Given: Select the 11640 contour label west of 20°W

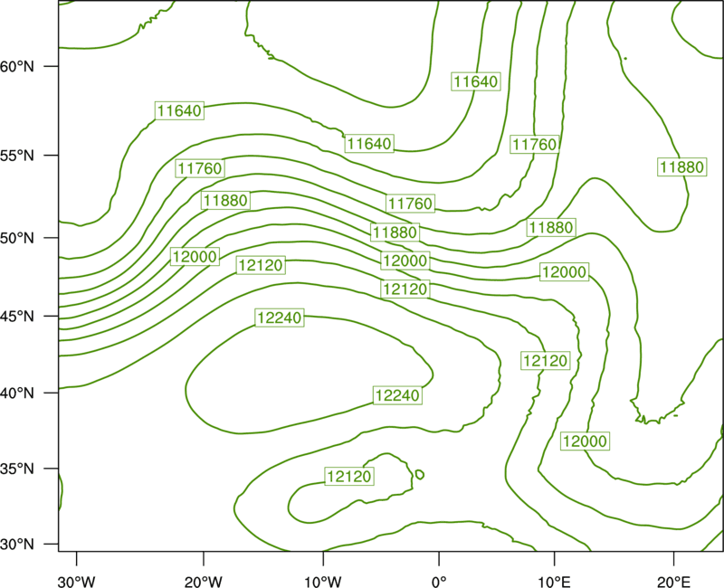Looking at the screenshot, I should [179, 110].
